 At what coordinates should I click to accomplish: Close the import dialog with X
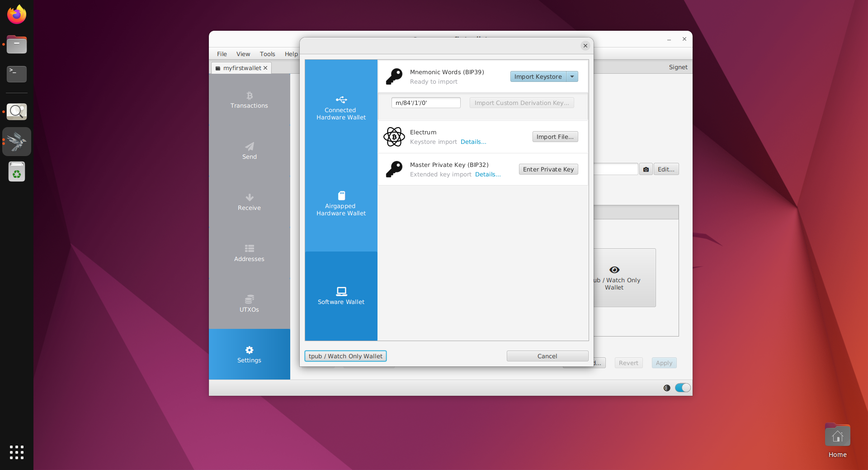[585, 46]
